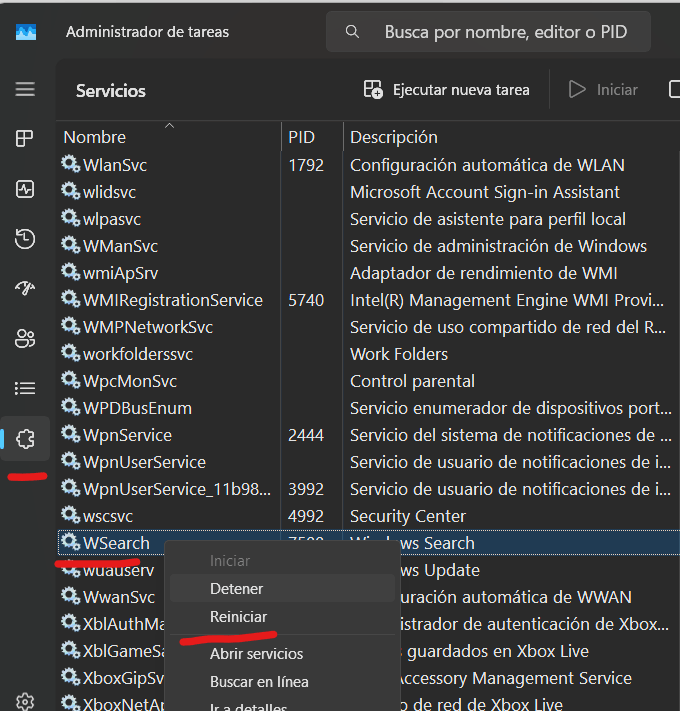Sort by the Descripción column header

(511, 137)
